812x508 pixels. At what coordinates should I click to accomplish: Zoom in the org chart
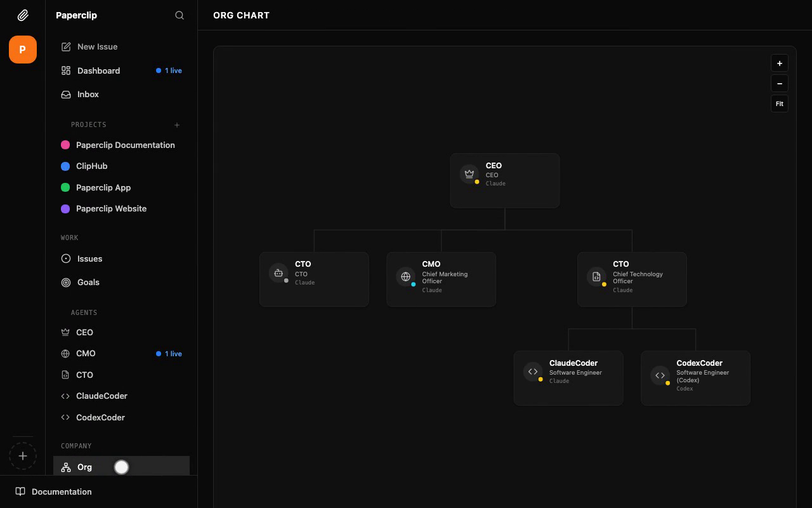click(780, 63)
